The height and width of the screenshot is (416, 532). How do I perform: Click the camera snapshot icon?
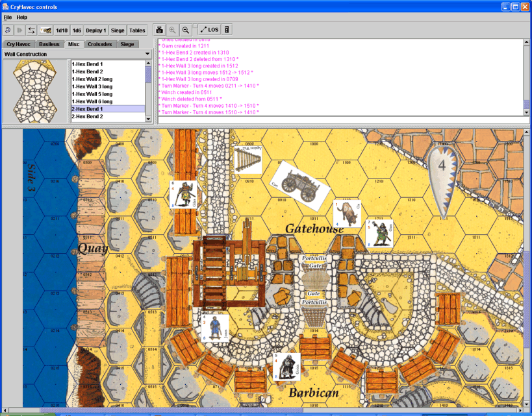[x=159, y=30]
